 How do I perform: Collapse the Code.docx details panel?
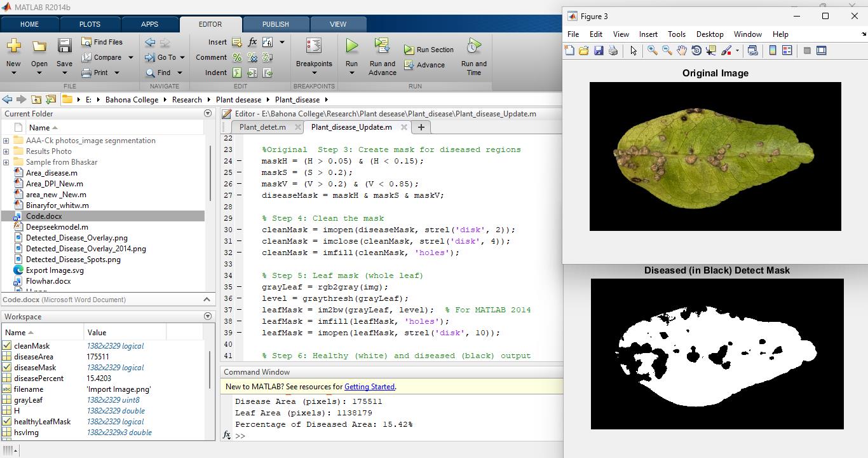pos(207,300)
